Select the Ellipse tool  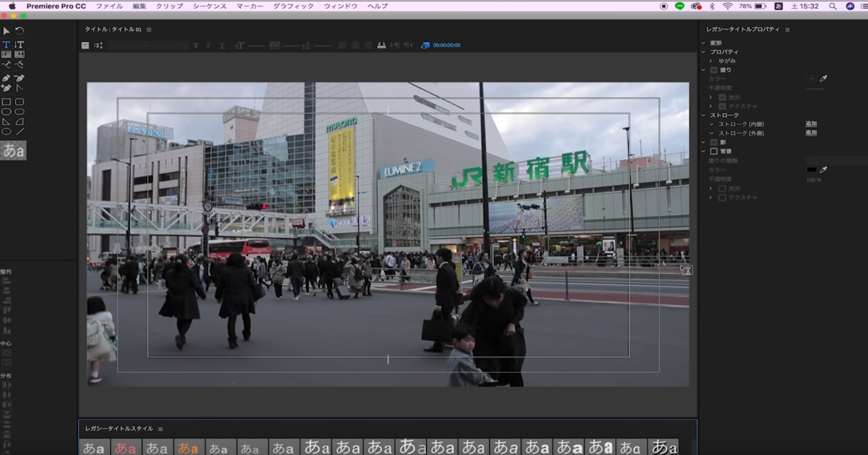[6, 132]
